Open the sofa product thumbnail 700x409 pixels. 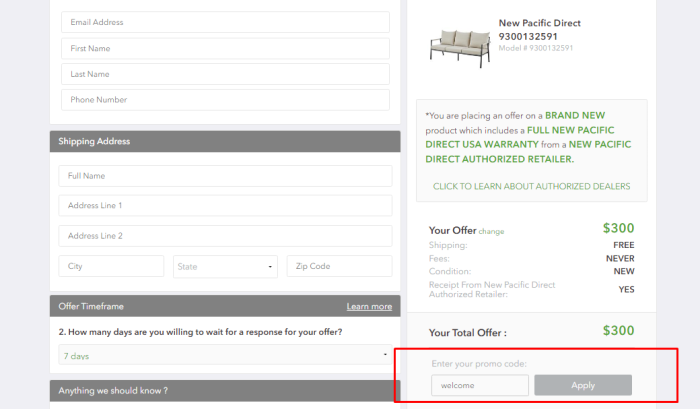(460, 48)
